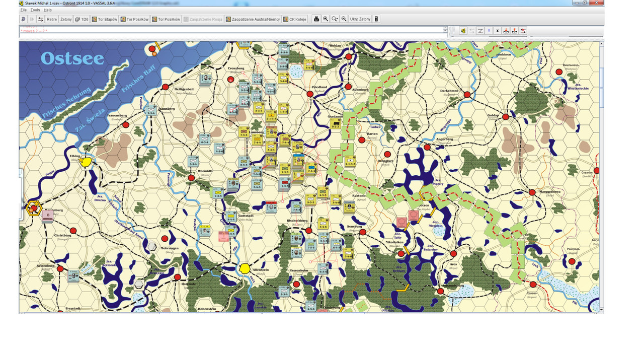Screen dimensions: 644x349
Task: Select the pink 8 marker at Marienburg
Action: [48, 216]
